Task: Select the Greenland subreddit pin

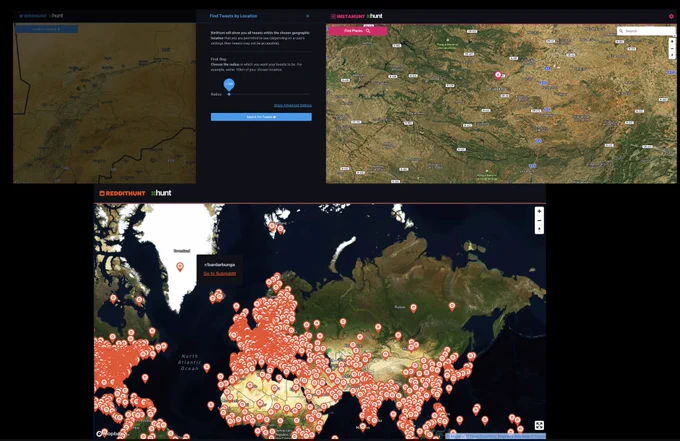Action: click(x=180, y=267)
